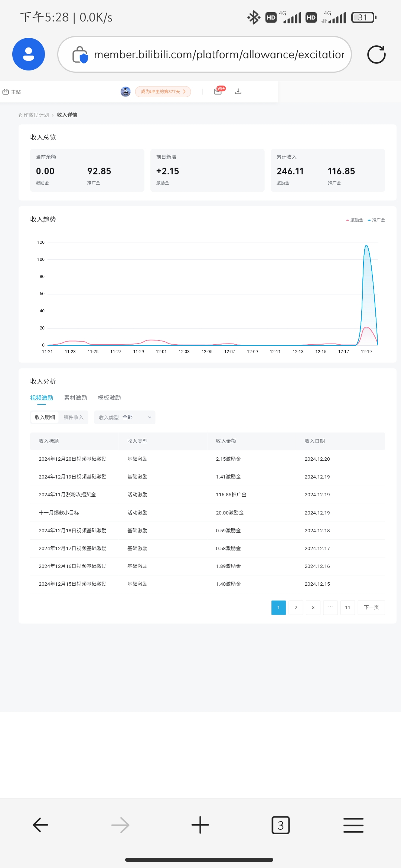Click amount 20.00激励金 in table
Image resolution: width=401 pixels, height=868 pixels.
230,513
